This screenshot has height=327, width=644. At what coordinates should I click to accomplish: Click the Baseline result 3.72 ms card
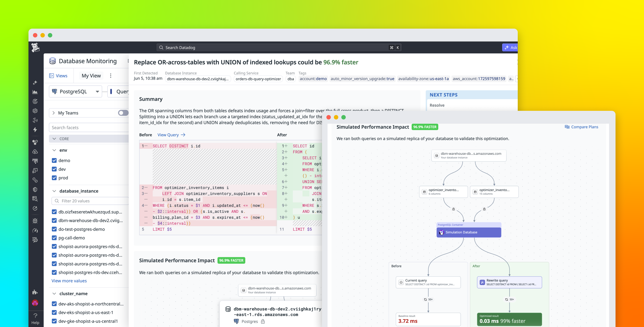(428, 319)
